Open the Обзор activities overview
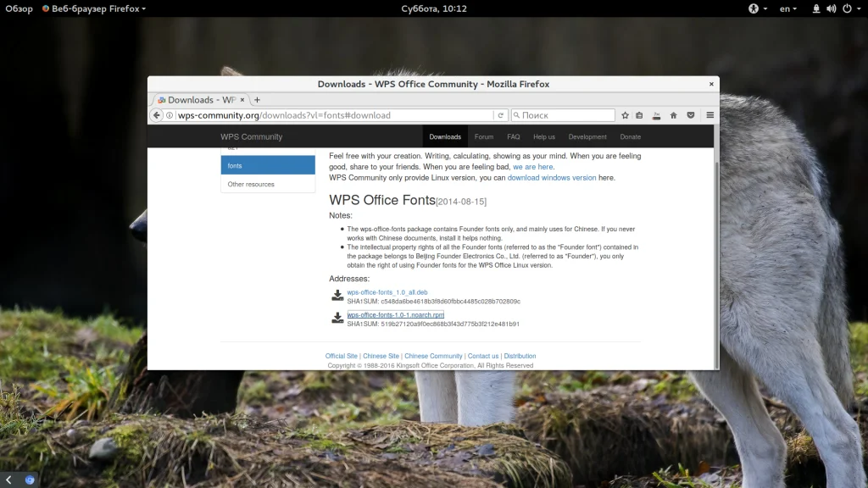This screenshot has width=868, height=488. coord(19,8)
